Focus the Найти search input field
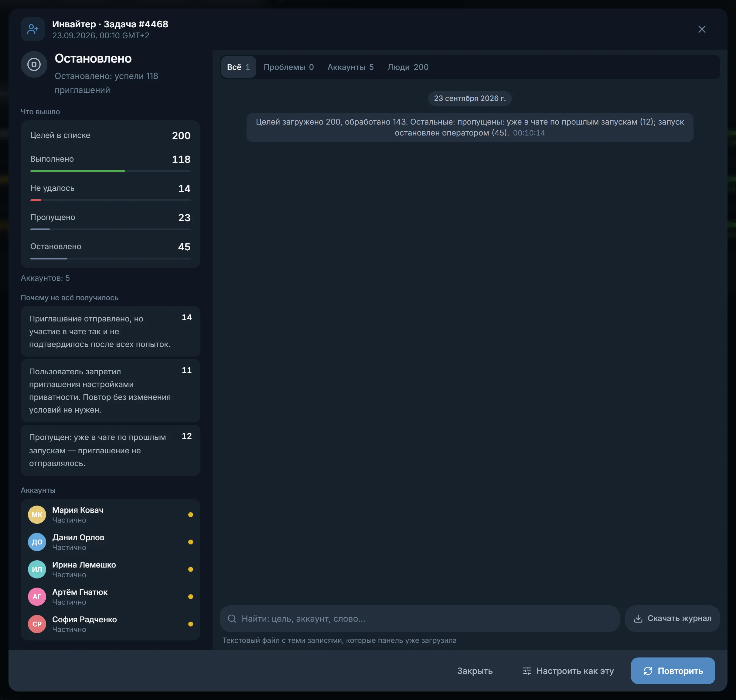This screenshot has width=736, height=700. [x=419, y=618]
